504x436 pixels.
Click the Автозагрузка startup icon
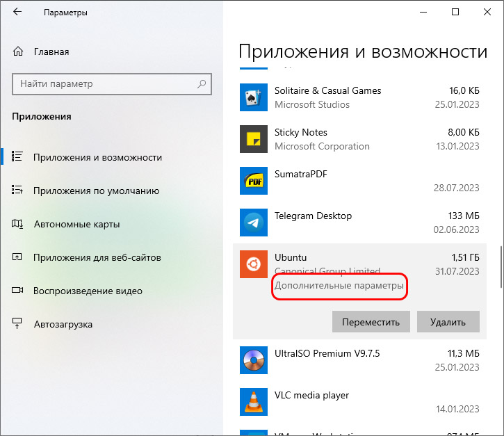[x=17, y=323]
